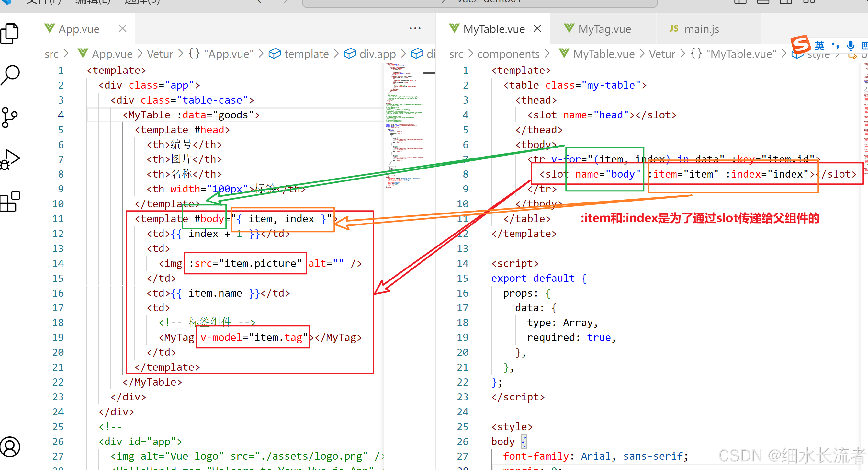Expand components breadcrumb in MyTable path

508,54
